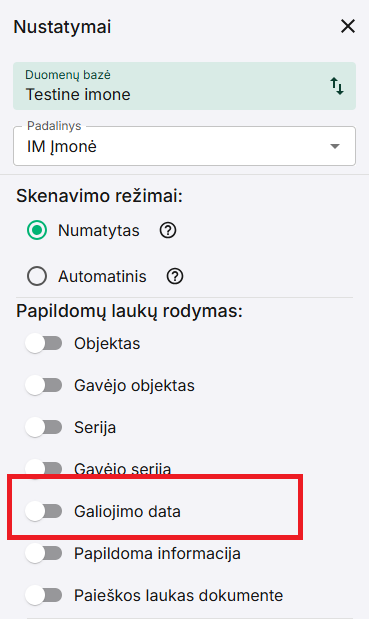Click the Papildoma informacija label
The height and width of the screenshot is (619, 369).
point(157,553)
